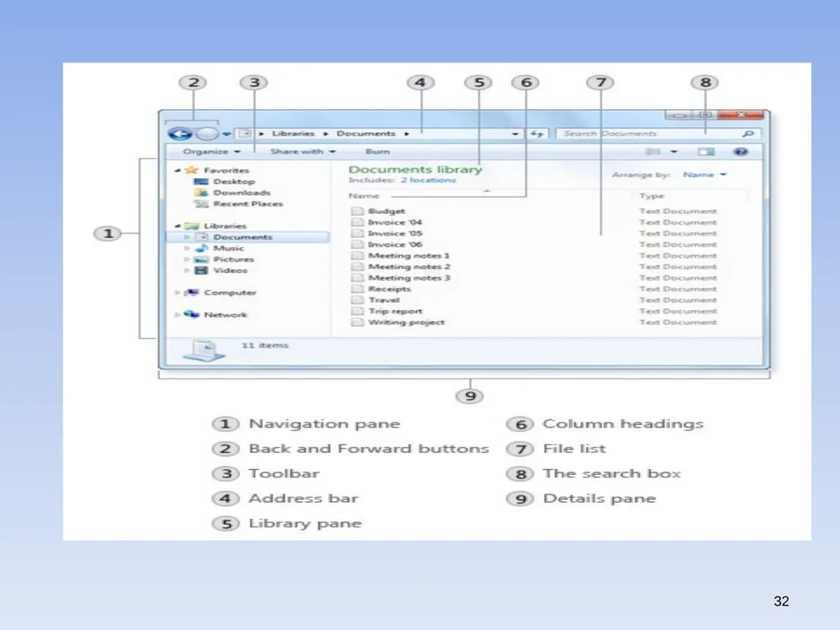Click the Computer icon in navigation pane

(x=192, y=293)
